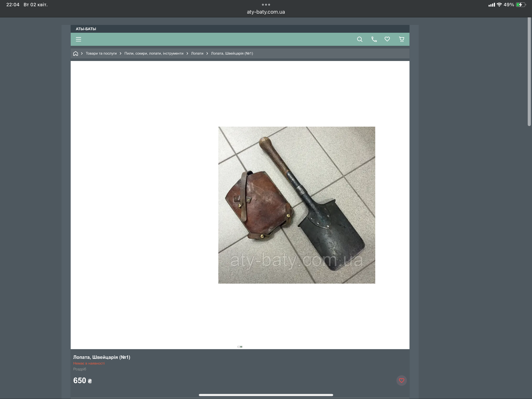Screen dimensions: 532x399
Task: Tap the three-dots multitasking icon
Action: [266, 4]
